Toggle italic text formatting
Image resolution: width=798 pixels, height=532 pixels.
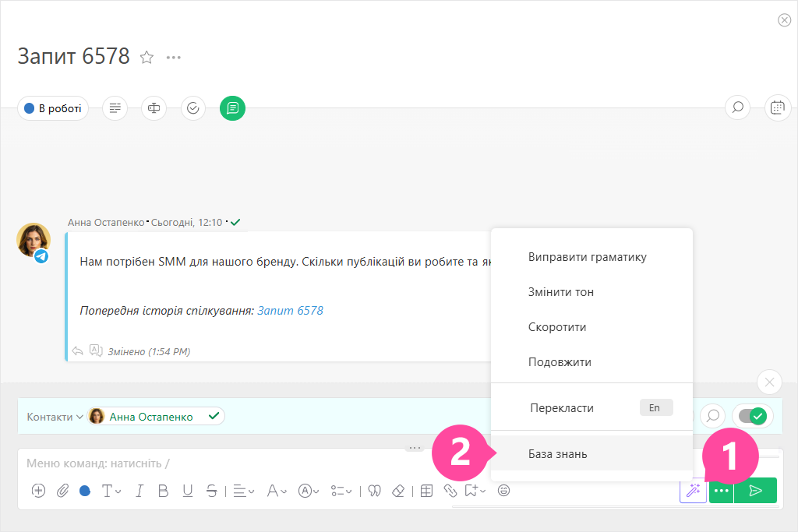(x=139, y=491)
